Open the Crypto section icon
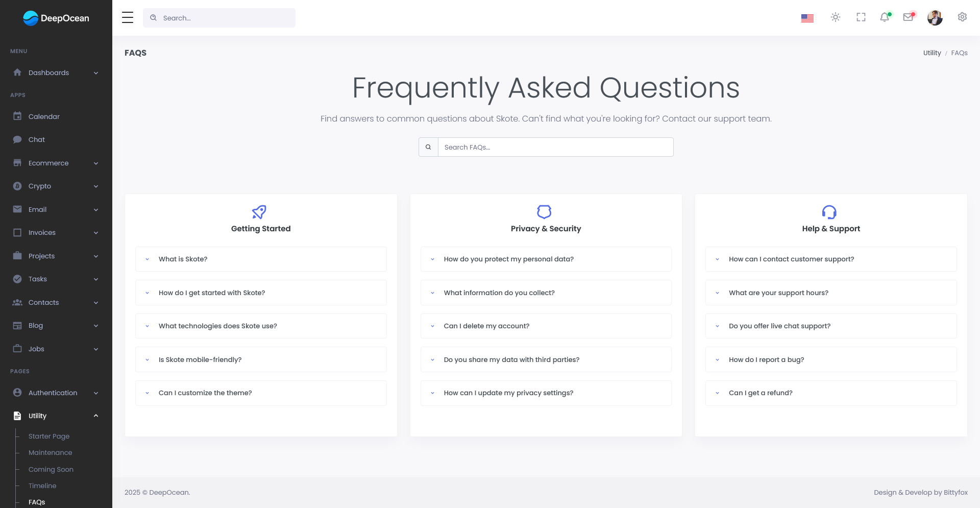 (17, 186)
